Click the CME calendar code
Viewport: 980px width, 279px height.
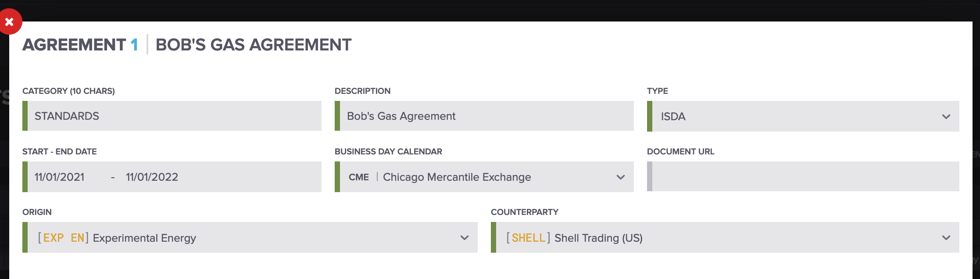(358, 177)
